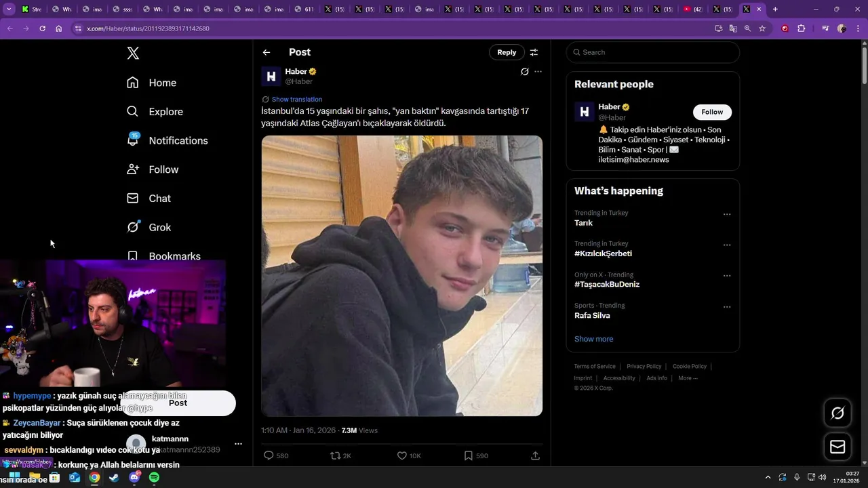Open the floating messages envelope button
868x488 pixels.
click(837, 447)
